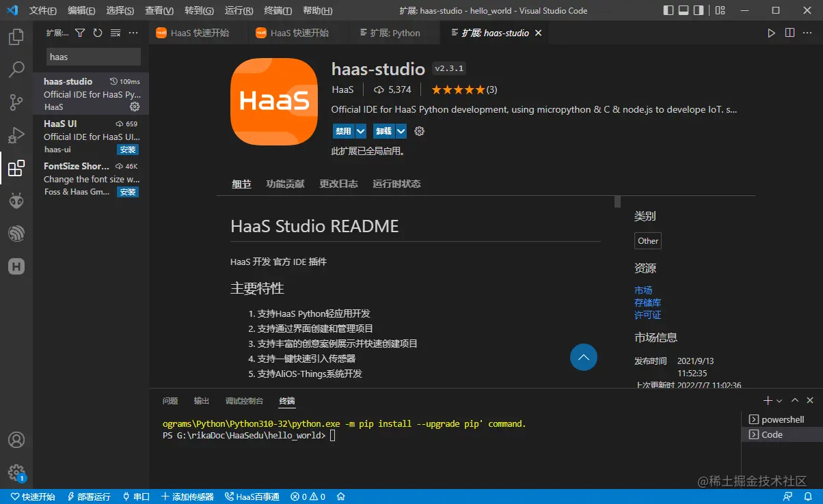
Task: Maximize the terminal panel with chevron
Action: click(795, 401)
